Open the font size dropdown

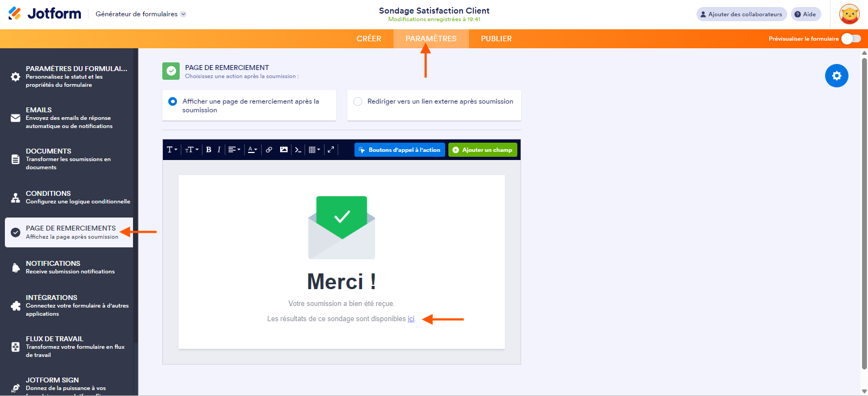192,150
